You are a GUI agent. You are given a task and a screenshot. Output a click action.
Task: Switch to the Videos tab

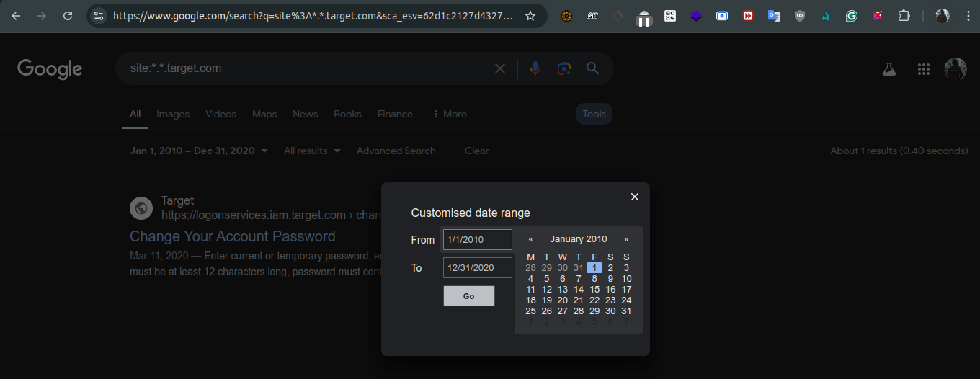(220, 114)
